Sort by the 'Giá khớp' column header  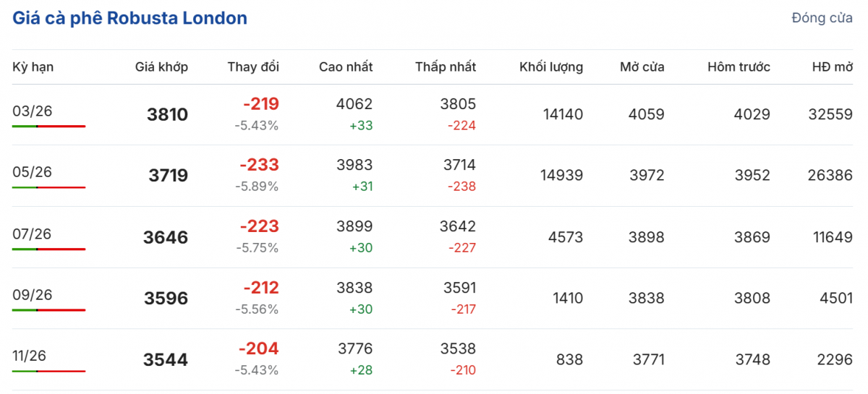161,67
